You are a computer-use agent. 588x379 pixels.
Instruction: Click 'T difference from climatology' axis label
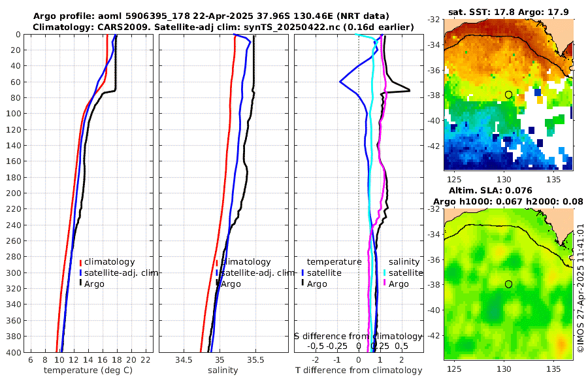(359, 371)
